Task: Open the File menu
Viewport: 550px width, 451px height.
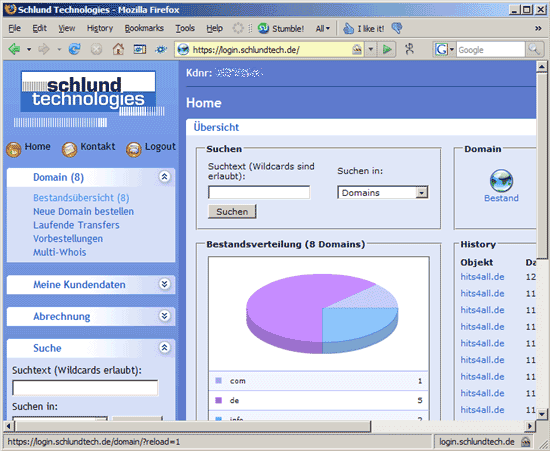Action: pos(14,28)
